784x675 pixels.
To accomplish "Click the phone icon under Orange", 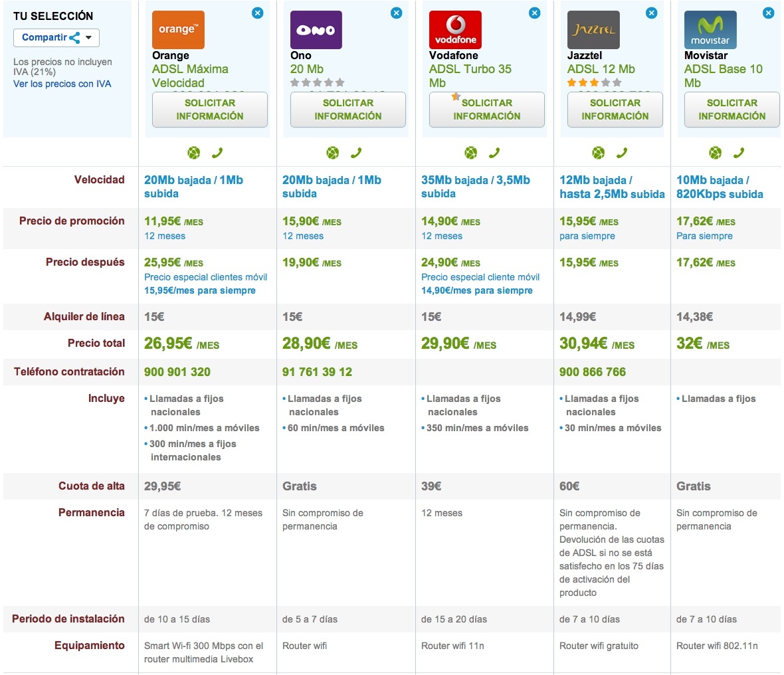I will click(217, 153).
